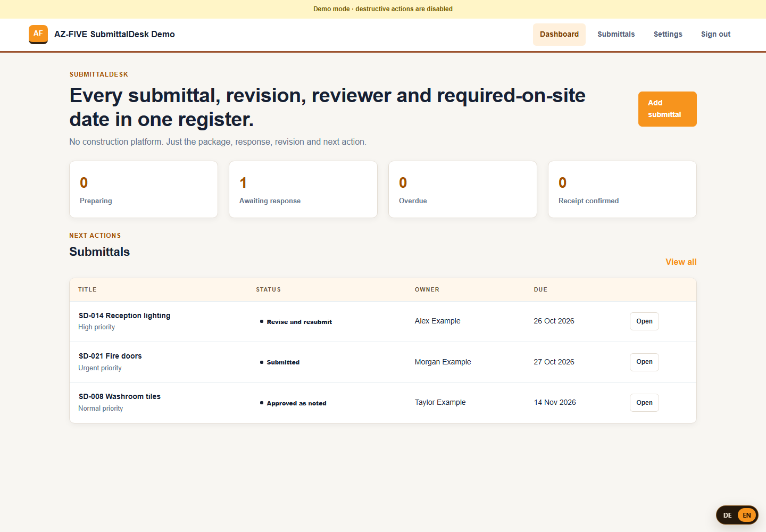Image resolution: width=766 pixels, height=532 pixels.
Task: Click the due date 27 Oct 2026
Action: point(554,362)
